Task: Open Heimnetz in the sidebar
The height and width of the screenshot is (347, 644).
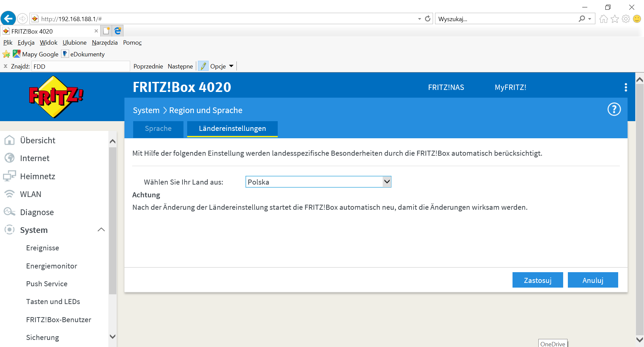Action: [x=38, y=176]
